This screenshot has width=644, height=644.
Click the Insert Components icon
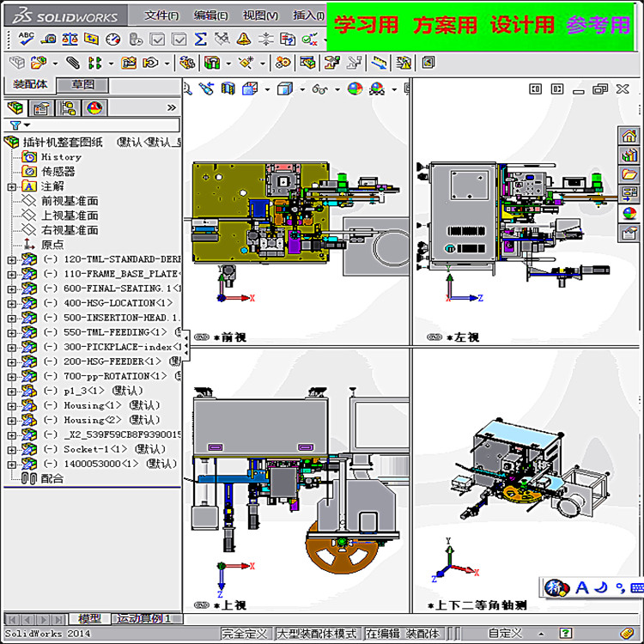pyautogui.click(x=39, y=63)
